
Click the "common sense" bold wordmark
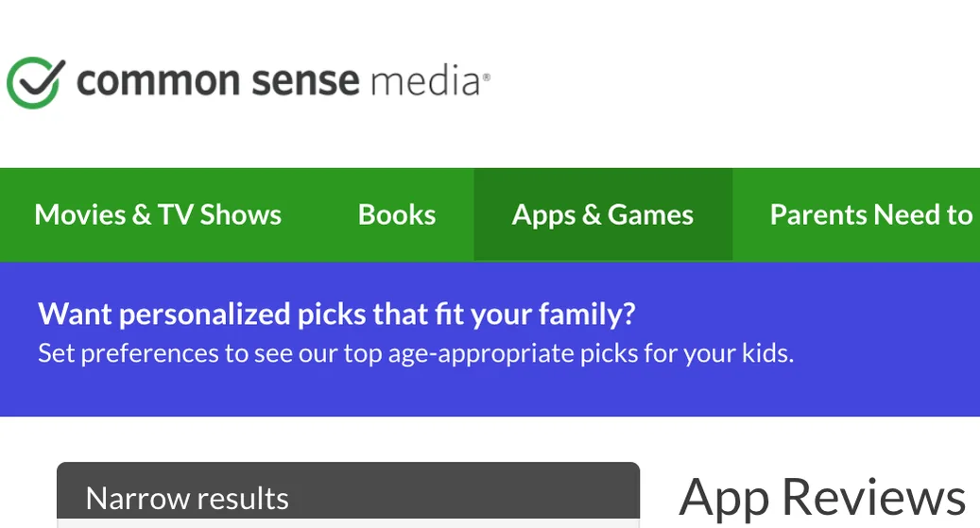[x=217, y=81]
